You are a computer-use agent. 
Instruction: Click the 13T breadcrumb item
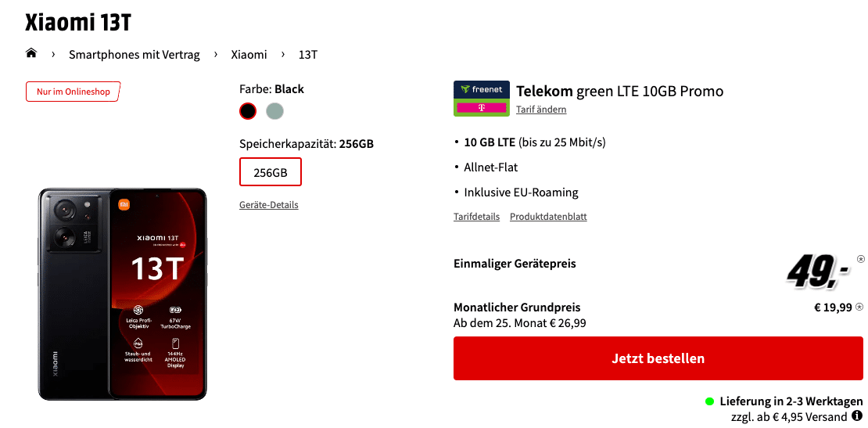[308, 55]
